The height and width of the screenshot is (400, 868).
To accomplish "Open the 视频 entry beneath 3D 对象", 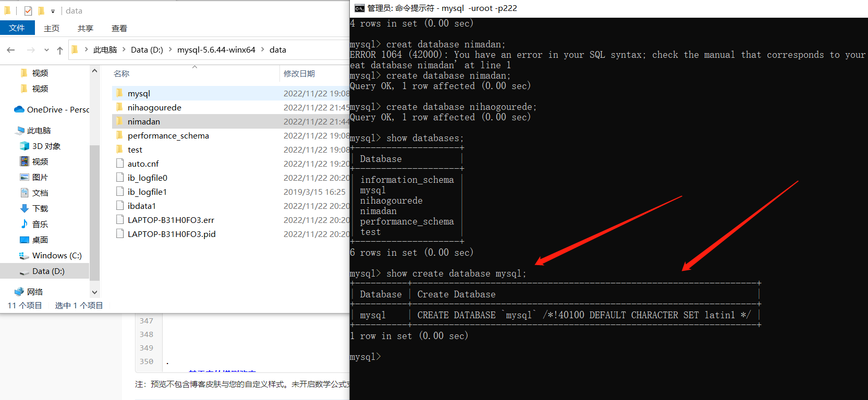I will pyautogui.click(x=34, y=161).
